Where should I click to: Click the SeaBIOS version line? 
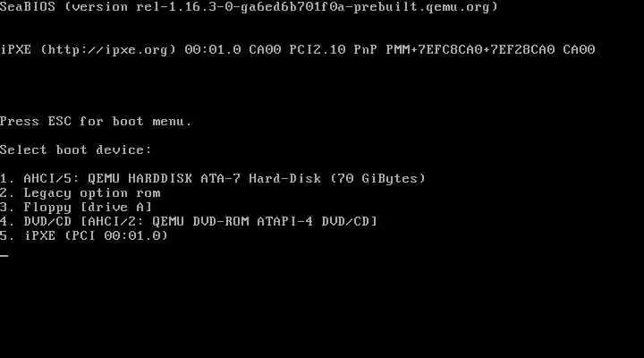click(x=249, y=7)
